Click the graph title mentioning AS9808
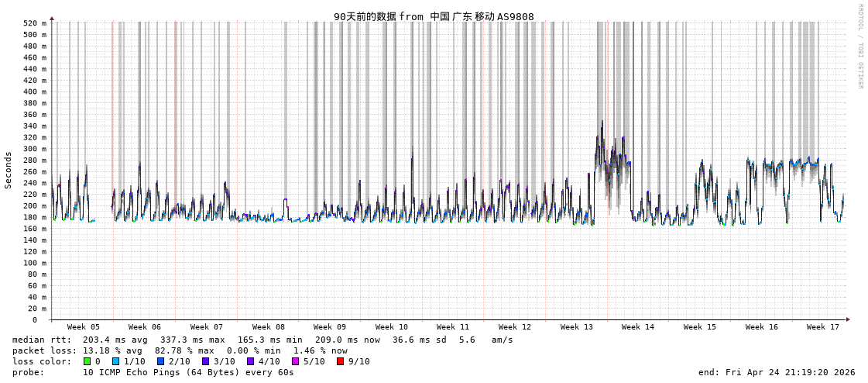 pos(434,16)
